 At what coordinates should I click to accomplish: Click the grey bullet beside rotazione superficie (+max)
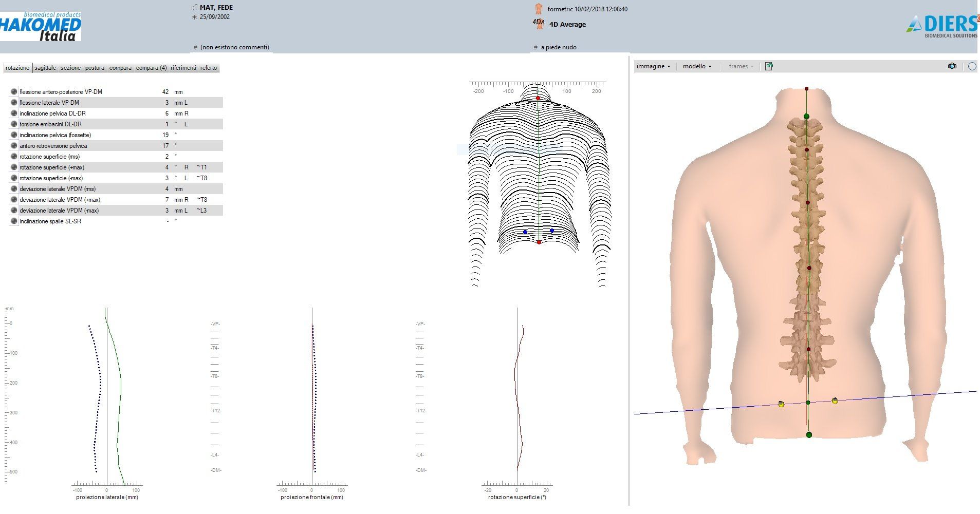(x=14, y=167)
